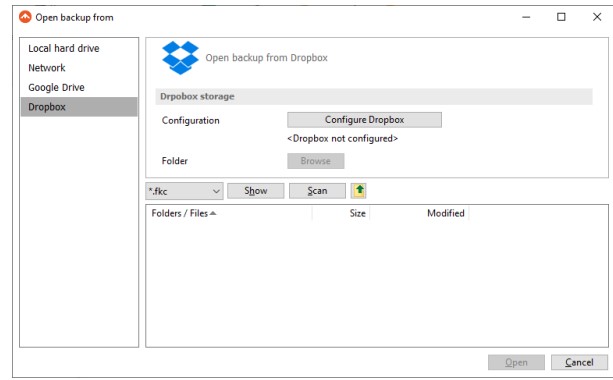This screenshot has height=380, width=613.
Task: Select Network in the source list
Action: click(79, 68)
